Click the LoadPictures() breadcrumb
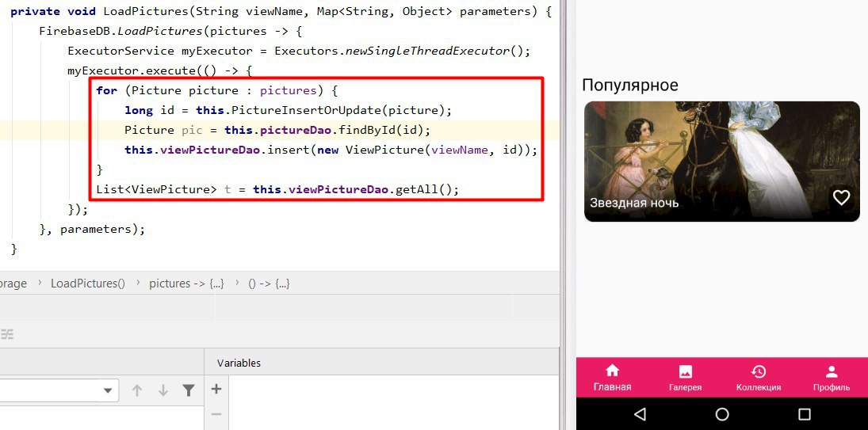868x430 pixels. [88, 283]
